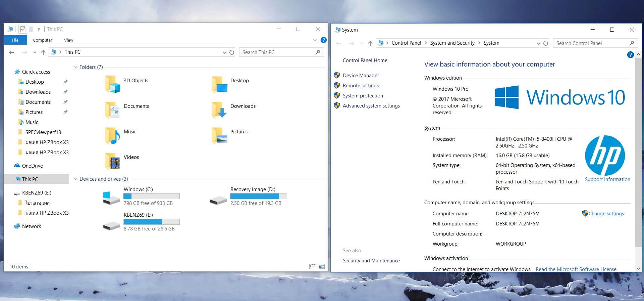Open Read the Microsoft Software License link
The height and width of the screenshot is (301, 644).
click(576, 269)
